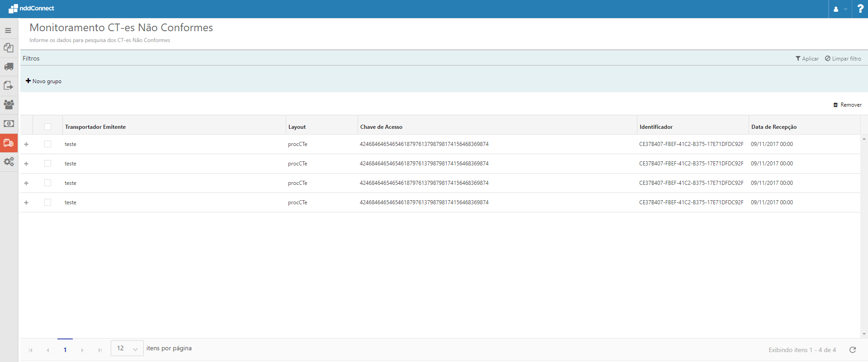This screenshot has width=868, height=362.
Task: Sort by Chave de Acesso column header
Action: [381, 127]
